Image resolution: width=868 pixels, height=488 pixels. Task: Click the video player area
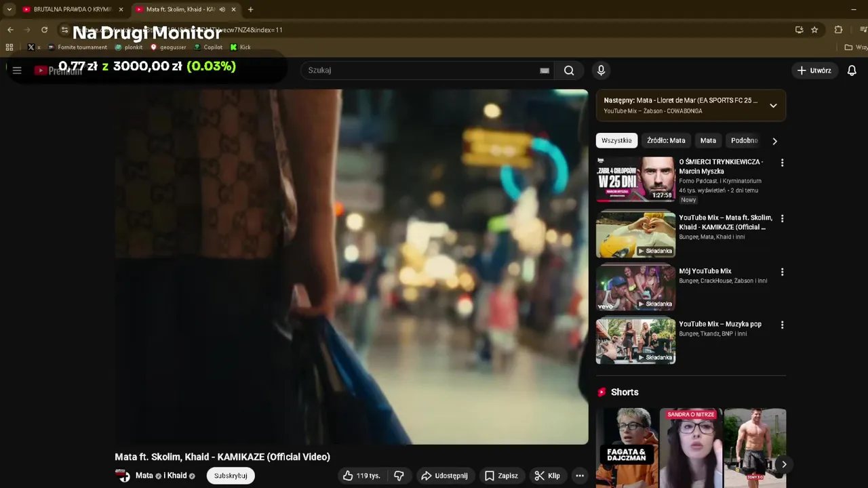pos(351,267)
